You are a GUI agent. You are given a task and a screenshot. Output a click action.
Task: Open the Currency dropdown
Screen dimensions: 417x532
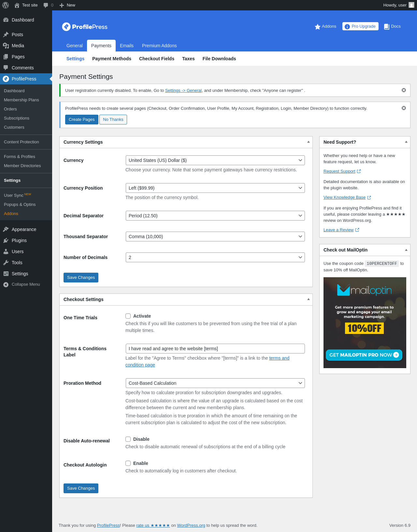[215, 160]
